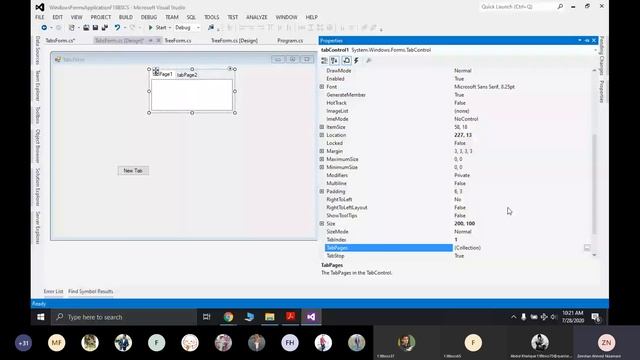
Task: Click the New Tab button on the form
Action: 133,171
